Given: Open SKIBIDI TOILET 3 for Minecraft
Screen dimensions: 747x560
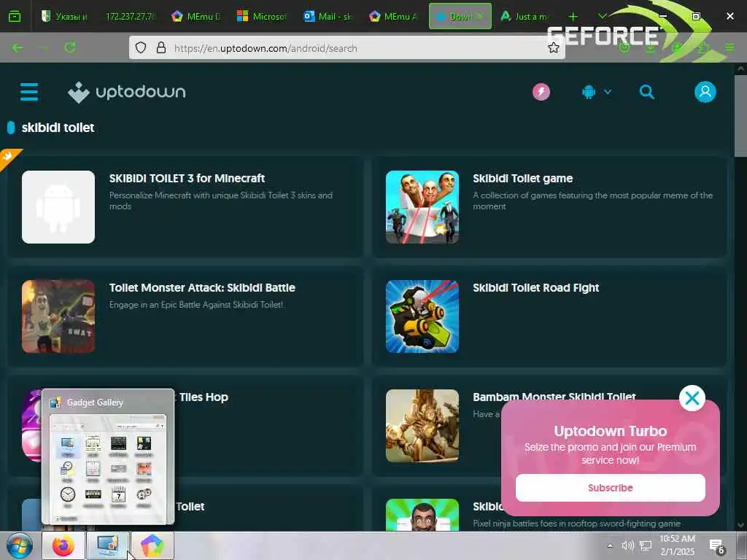Looking at the screenshot, I should [187, 179].
